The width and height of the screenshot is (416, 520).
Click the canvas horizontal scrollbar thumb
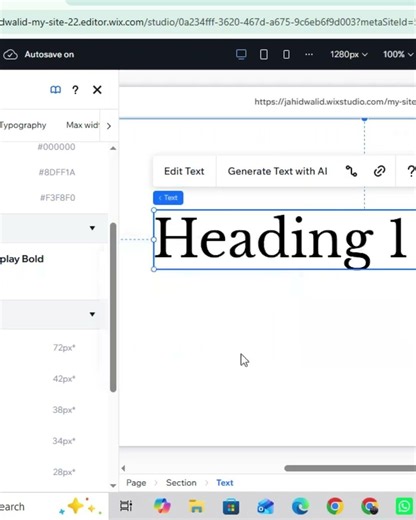click(350, 468)
